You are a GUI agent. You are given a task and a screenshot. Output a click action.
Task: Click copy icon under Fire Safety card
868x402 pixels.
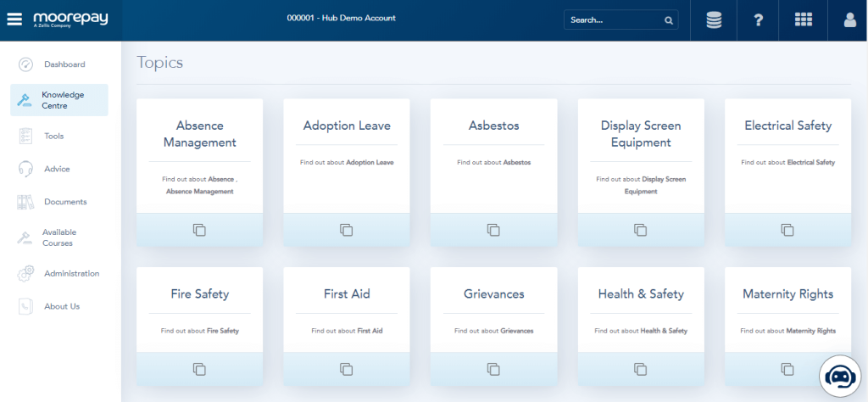click(x=199, y=369)
